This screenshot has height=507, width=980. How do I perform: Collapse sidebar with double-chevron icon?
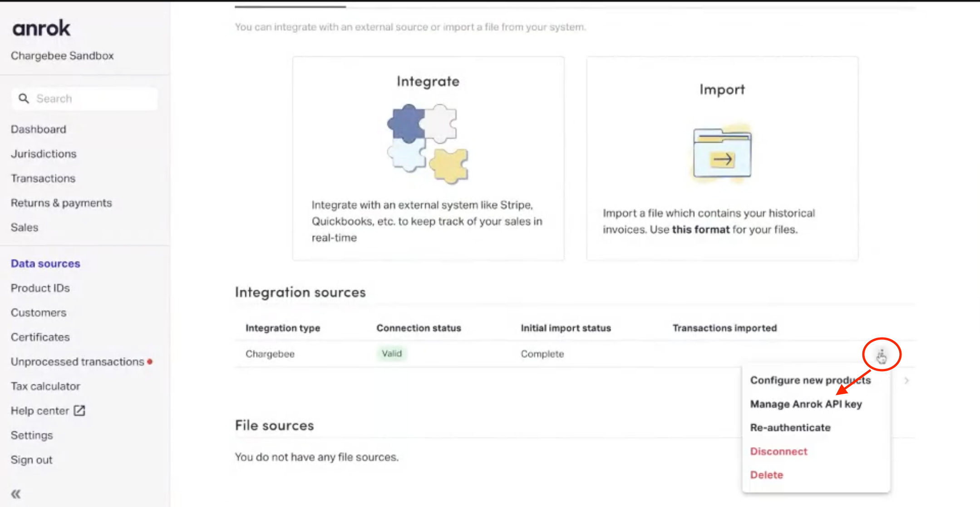16,494
